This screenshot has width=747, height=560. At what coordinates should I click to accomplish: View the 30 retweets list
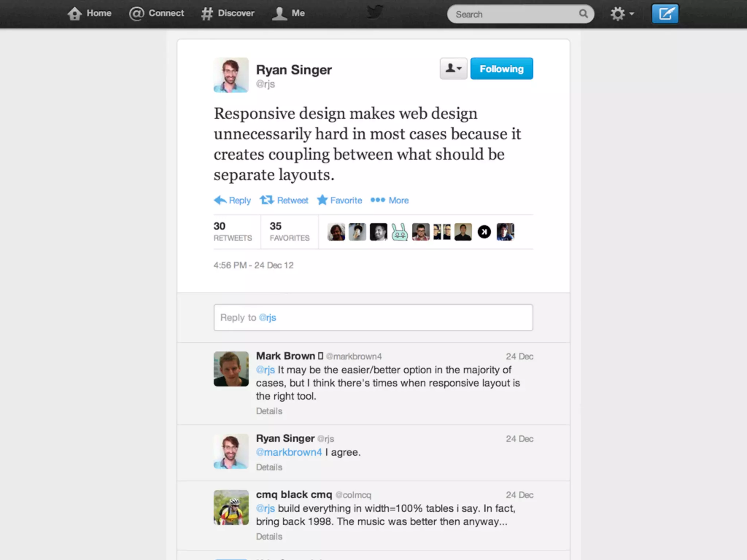pyautogui.click(x=232, y=232)
